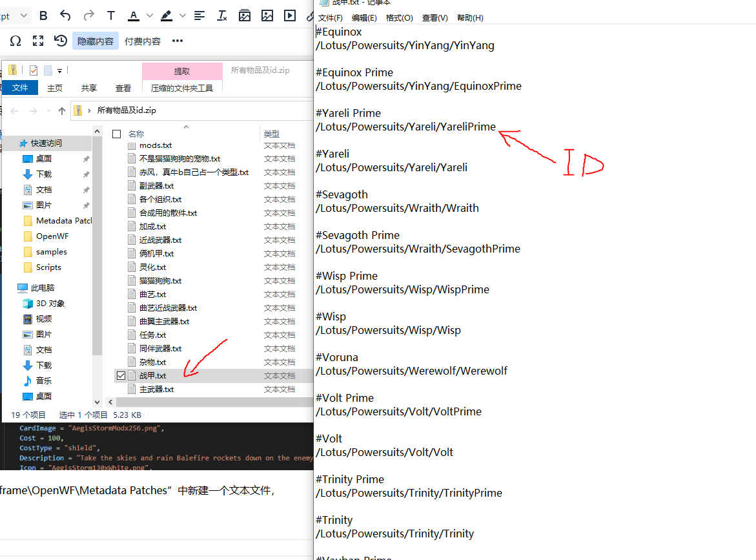
Task: Click the text alignment icon
Action: [x=199, y=16]
